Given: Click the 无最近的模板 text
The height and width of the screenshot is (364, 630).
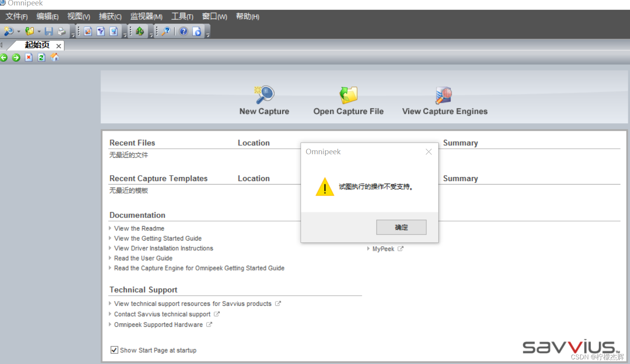Looking at the screenshot, I should [129, 190].
